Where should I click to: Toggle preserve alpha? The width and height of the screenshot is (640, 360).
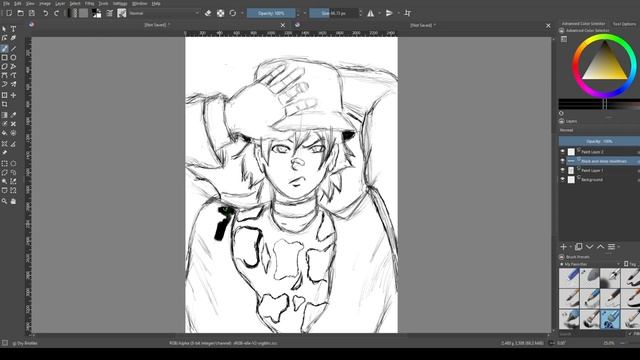pyautogui.click(x=220, y=13)
